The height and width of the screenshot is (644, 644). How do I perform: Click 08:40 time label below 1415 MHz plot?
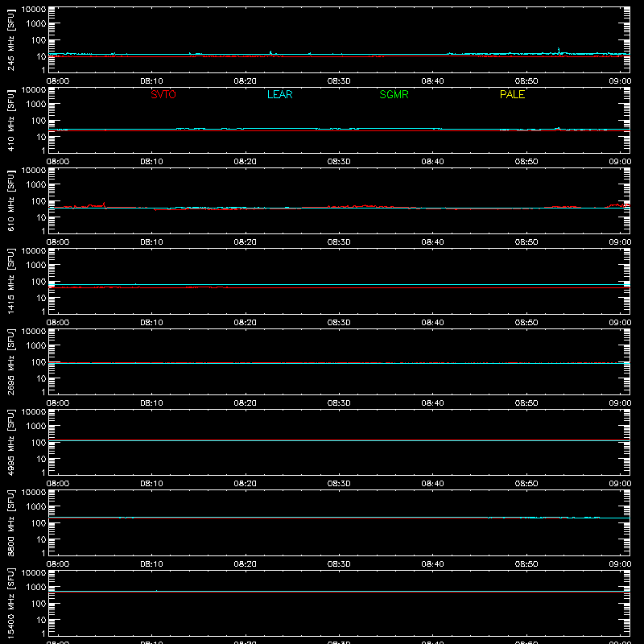432,323
